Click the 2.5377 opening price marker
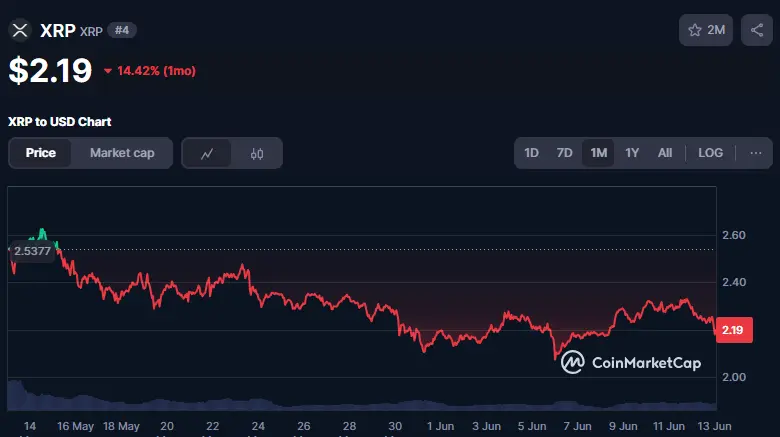Viewport: 780px width, 437px height. [x=32, y=251]
